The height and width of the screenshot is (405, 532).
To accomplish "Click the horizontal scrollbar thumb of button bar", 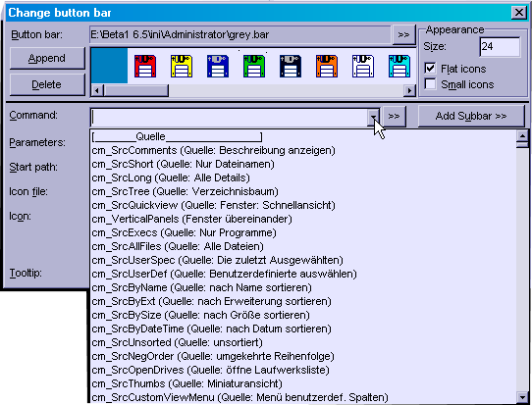I will click(x=136, y=90).
